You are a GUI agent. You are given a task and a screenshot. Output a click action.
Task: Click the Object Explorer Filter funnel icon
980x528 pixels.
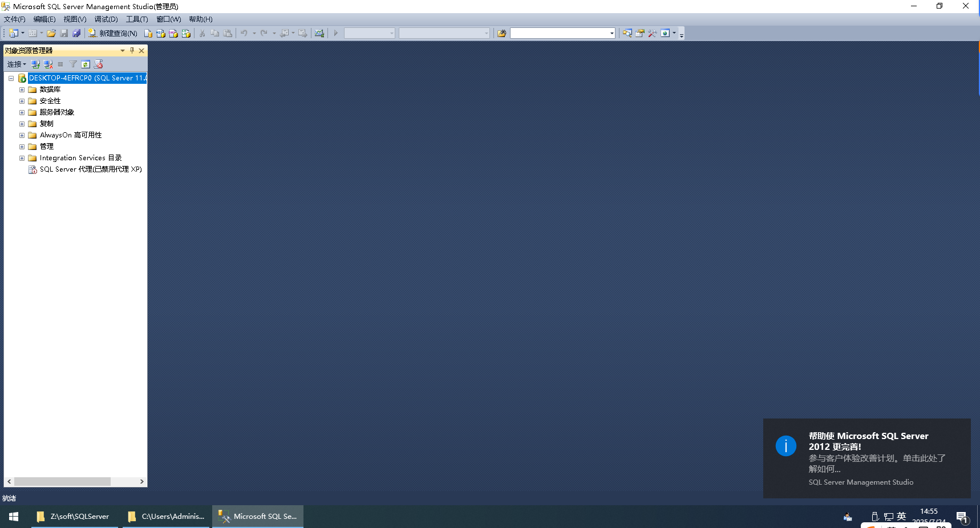73,64
